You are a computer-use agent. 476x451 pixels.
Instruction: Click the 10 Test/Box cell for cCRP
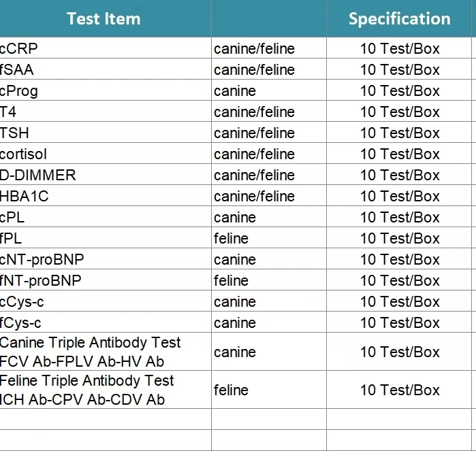pos(400,48)
